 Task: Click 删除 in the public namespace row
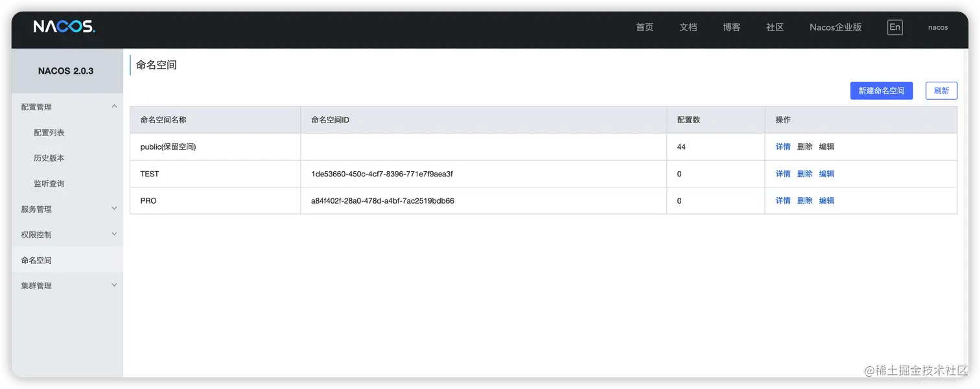[804, 147]
